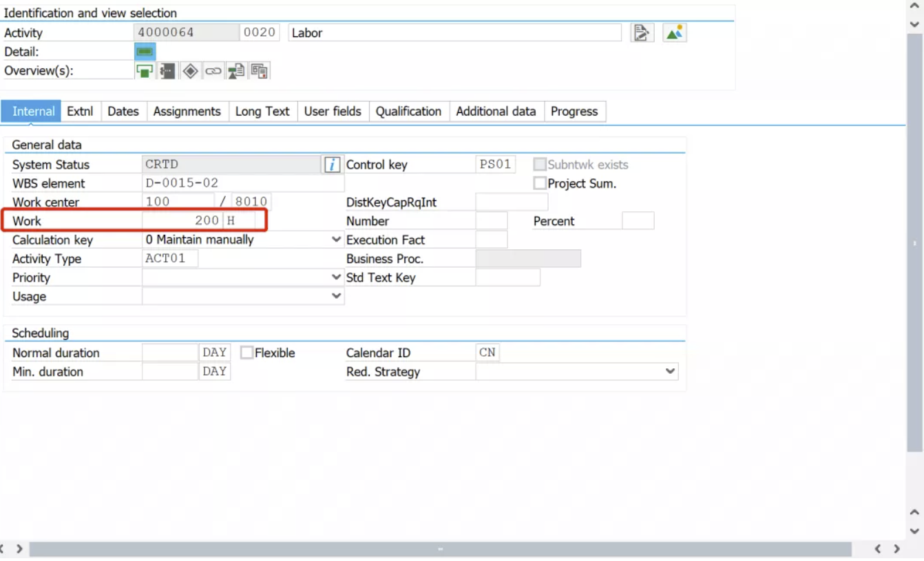Tick the Flexible scheduling checkbox
Image resolution: width=924 pixels, height=561 pixels.
click(246, 352)
